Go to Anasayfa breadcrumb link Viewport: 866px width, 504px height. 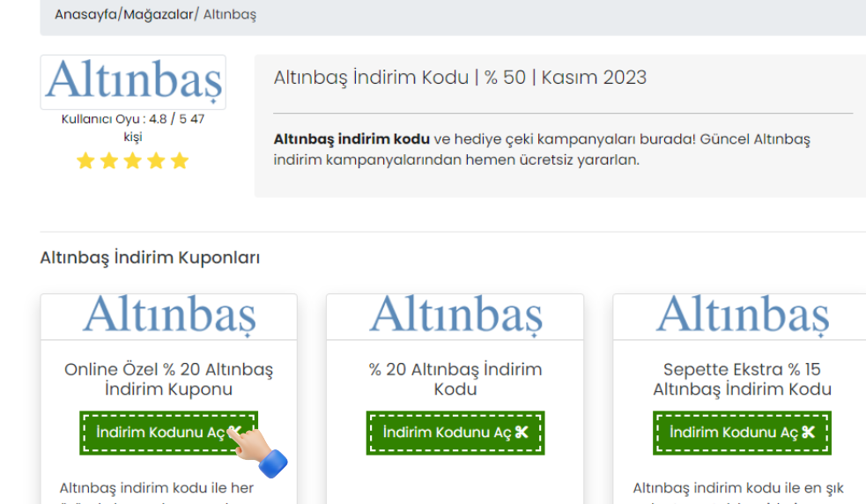85,14
